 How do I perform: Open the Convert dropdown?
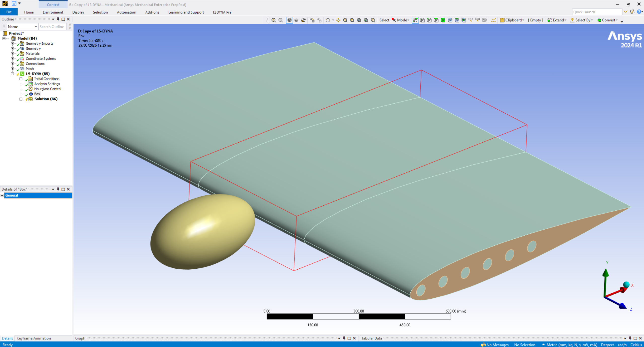pos(607,20)
